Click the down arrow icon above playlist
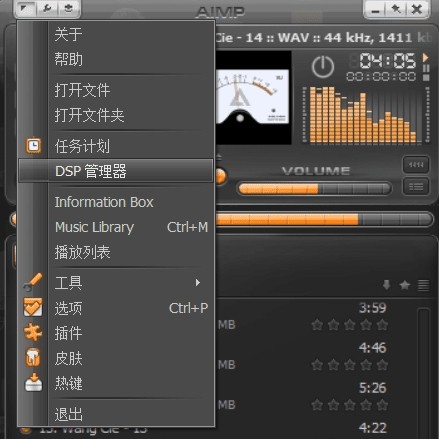The image size is (439, 439). point(387,285)
